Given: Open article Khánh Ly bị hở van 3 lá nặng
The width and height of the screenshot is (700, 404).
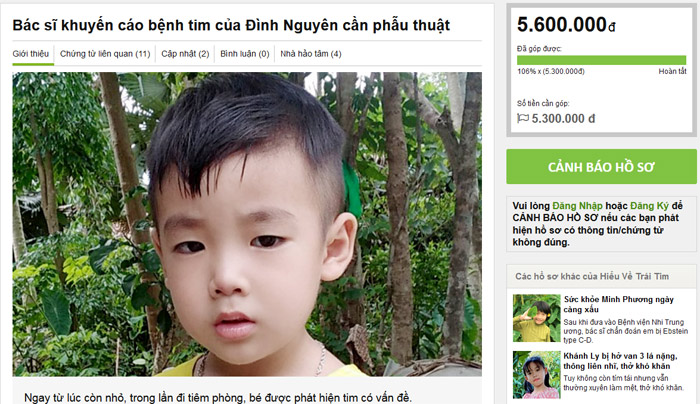Looking at the screenshot, I should pos(620,361).
